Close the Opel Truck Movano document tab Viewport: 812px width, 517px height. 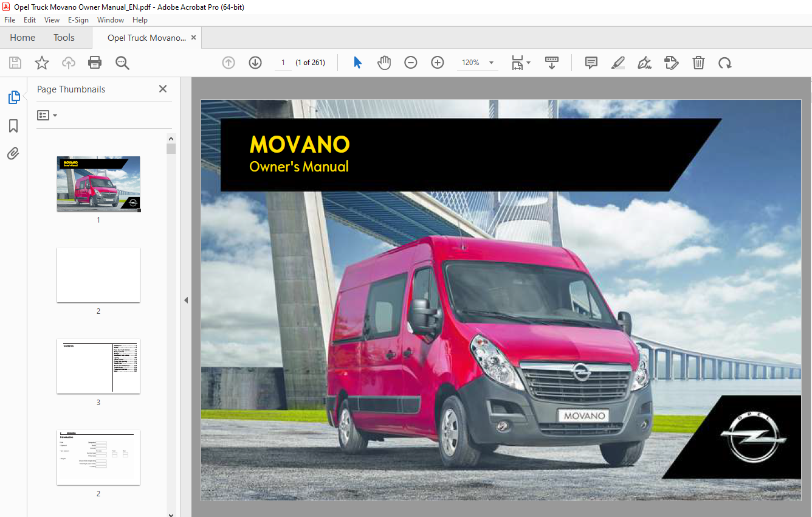(194, 38)
